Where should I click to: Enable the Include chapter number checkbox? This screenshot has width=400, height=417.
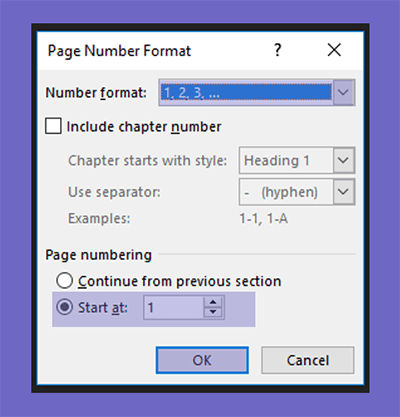click(53, 126)
